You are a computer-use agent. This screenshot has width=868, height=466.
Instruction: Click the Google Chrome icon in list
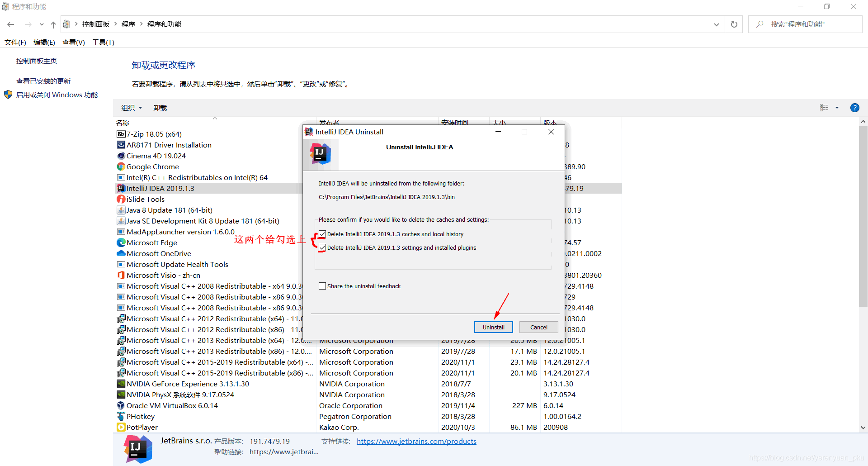click(x=121, y=166)
